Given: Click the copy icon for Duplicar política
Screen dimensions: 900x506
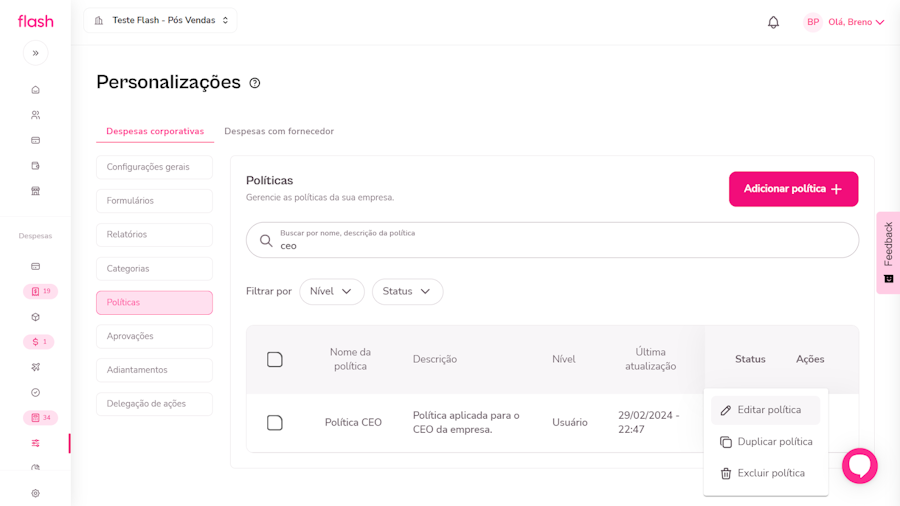Looking at the screenshot, I should click(x=726, y=442).
